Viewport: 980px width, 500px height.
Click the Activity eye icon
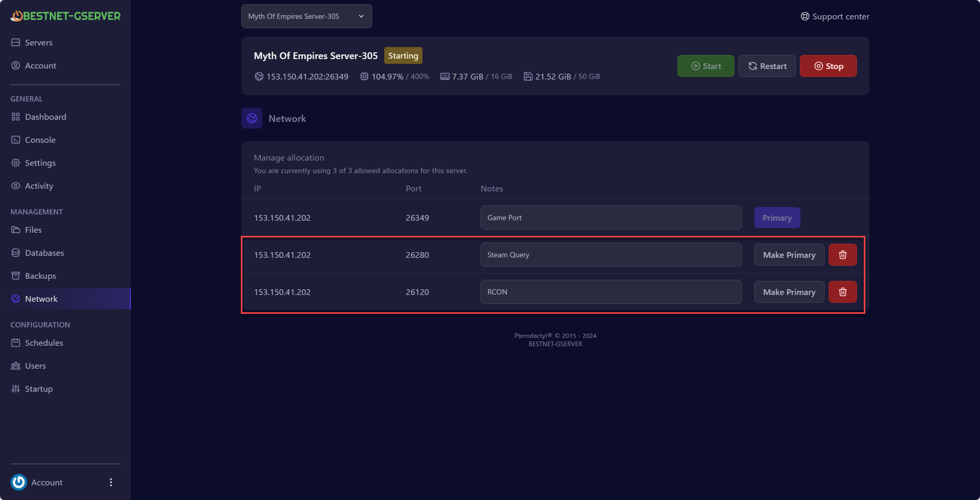16,186
